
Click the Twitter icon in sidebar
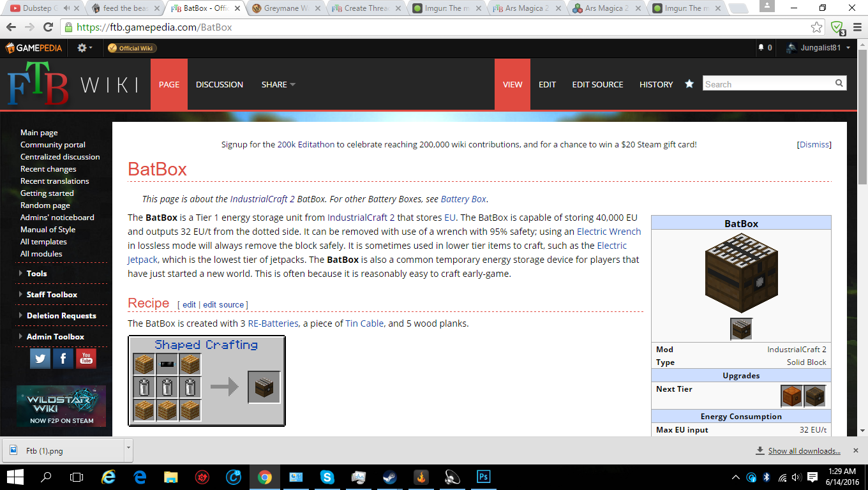coord(40,359)
